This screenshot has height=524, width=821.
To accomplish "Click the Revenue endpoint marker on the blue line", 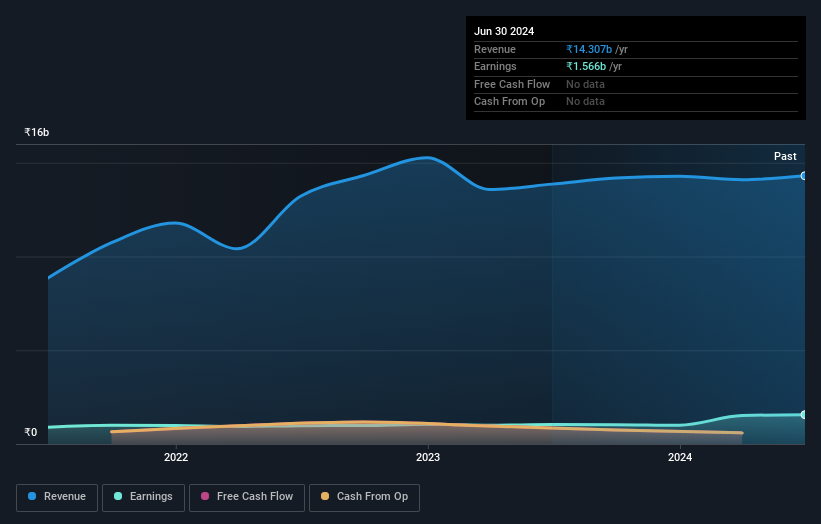I will coord(804,176).
